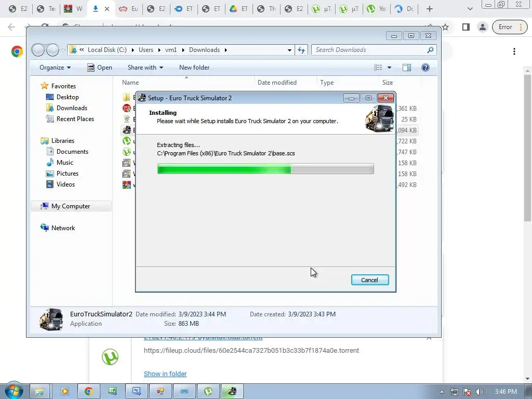
Task: Open the Organize menu
Action: (x=55, y=68)
